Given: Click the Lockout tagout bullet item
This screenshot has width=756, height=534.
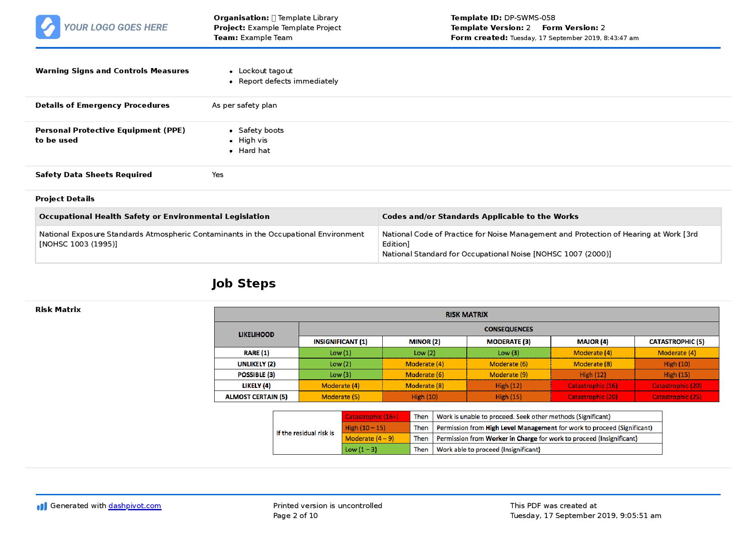Looking at the screenshot, I should coord(265,71).
